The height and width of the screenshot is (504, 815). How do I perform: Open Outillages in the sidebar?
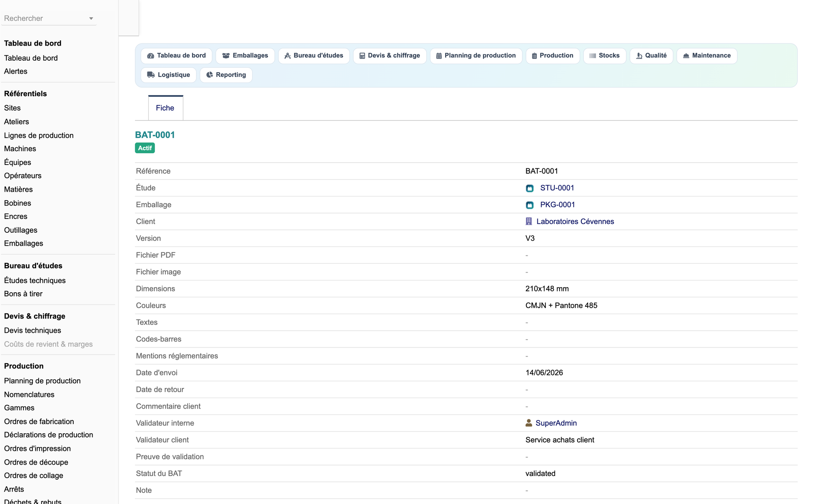[x=21, y=230]
